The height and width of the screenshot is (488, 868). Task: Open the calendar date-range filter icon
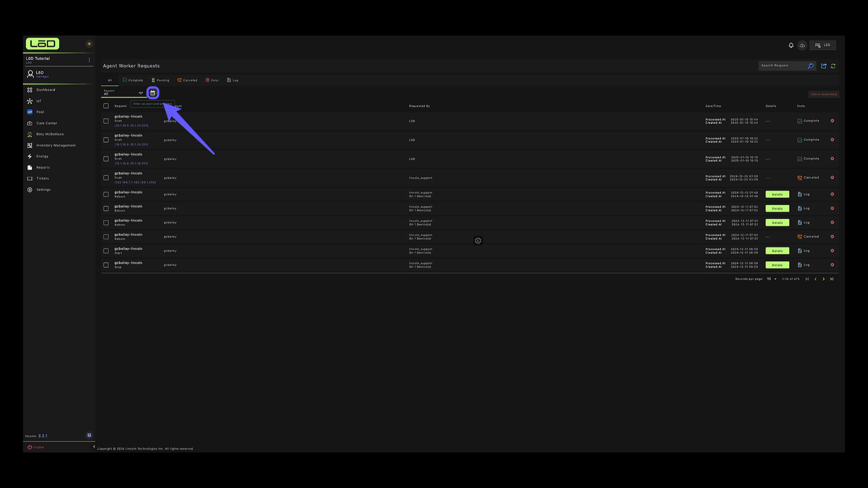[153, 93]
